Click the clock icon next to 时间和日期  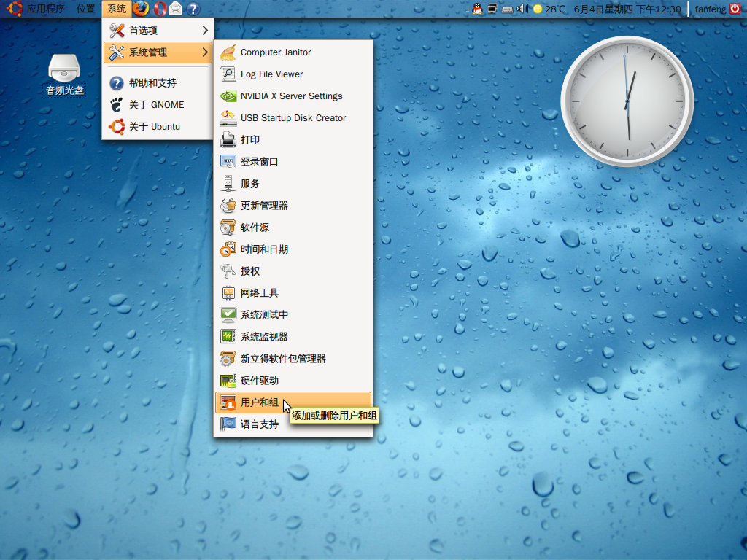point(228,249)
